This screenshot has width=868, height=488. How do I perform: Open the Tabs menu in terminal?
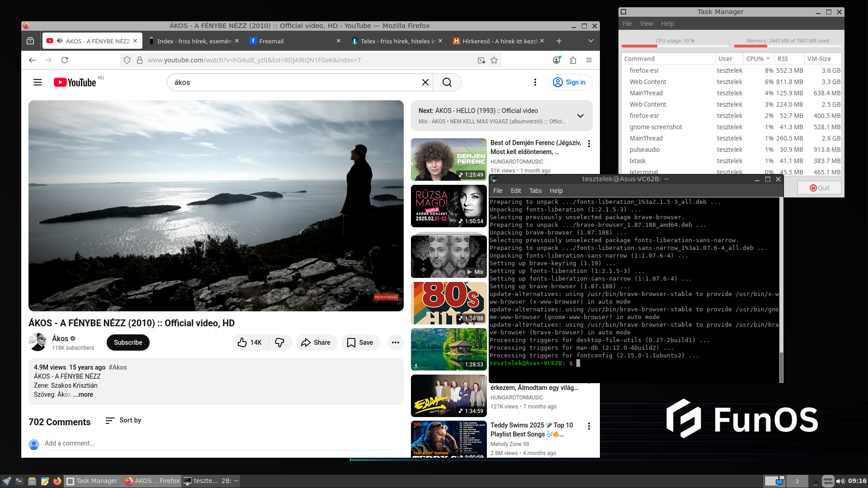tap(535, 191)
